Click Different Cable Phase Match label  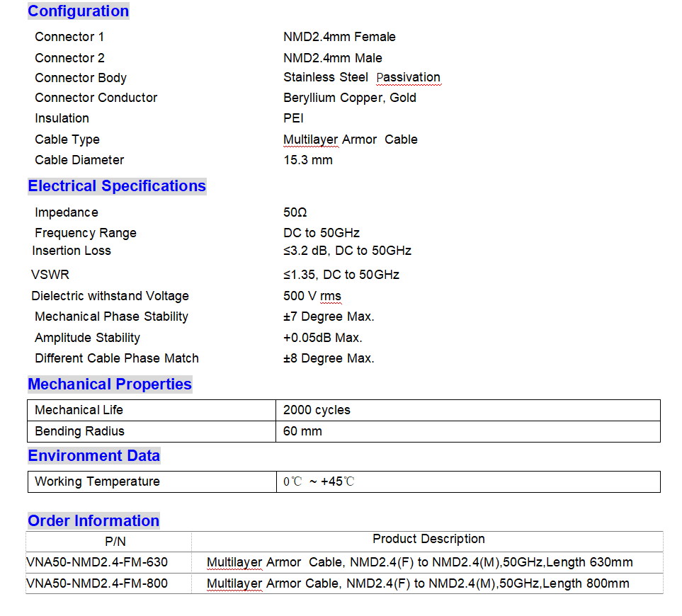tap(117, 358)
